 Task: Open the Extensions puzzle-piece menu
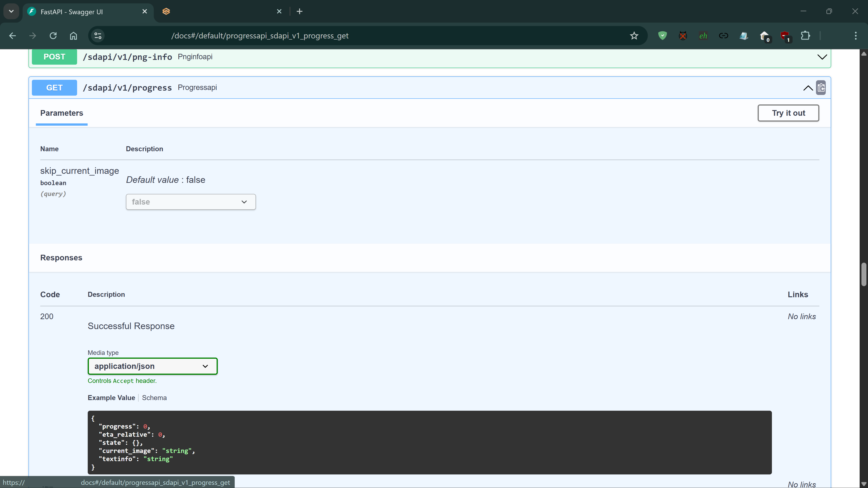[x=805, y=36]
